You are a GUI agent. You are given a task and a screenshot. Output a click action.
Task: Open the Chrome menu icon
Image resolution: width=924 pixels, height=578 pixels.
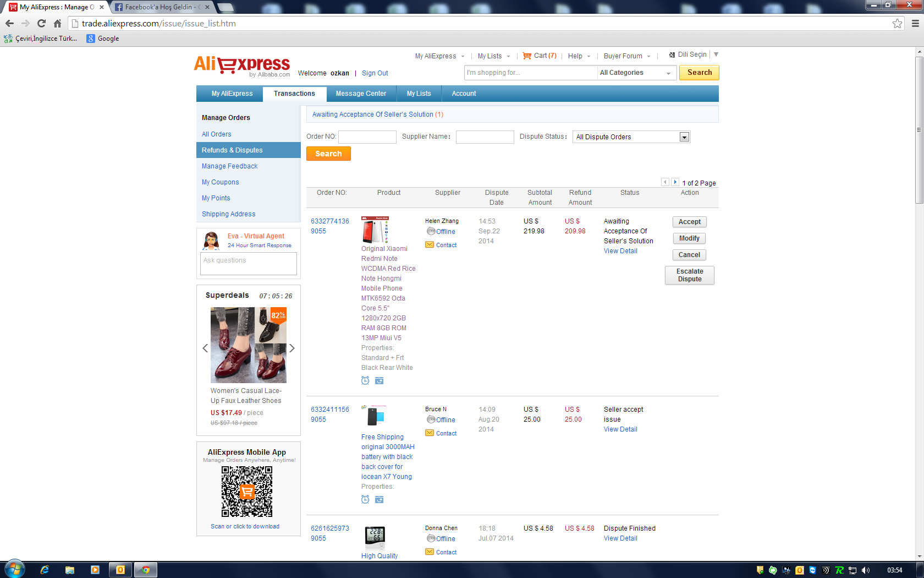click(915, 23)
